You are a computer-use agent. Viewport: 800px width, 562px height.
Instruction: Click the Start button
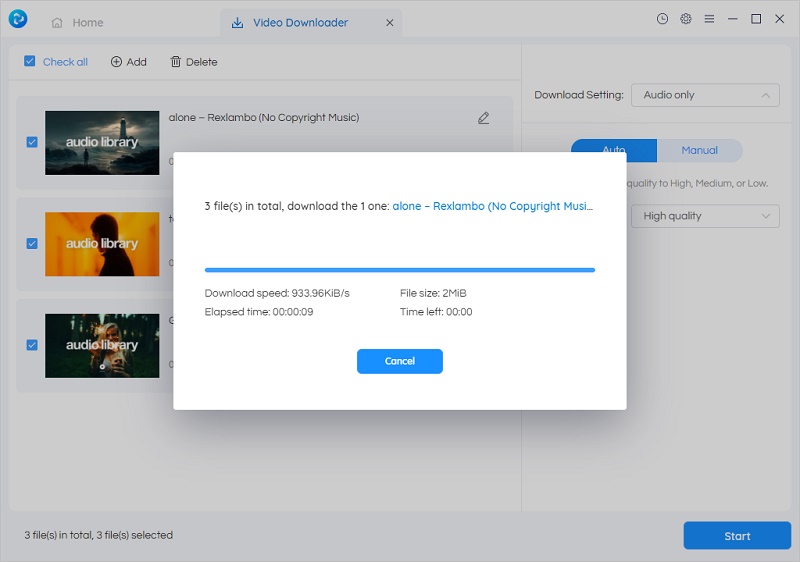pos(737,535)
